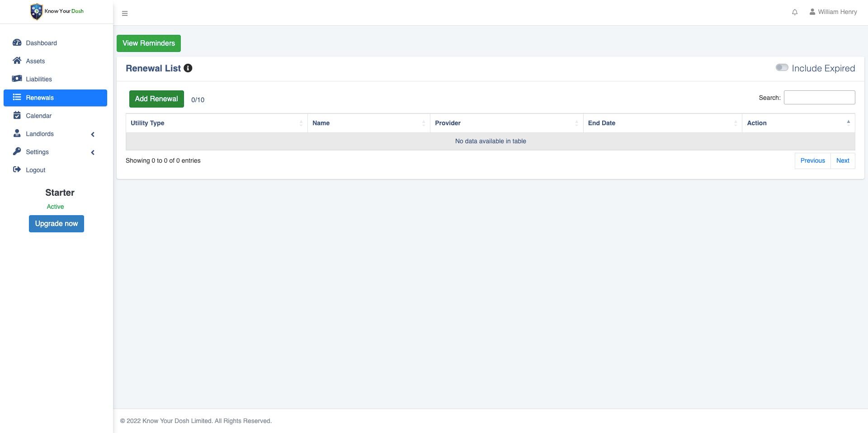Sort table by Provider column
Screen dimensions: 868x433
[x=506, y=123]
